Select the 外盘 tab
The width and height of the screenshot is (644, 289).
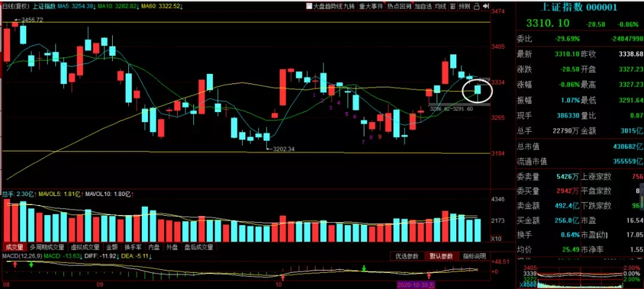[x=172, y=247]
